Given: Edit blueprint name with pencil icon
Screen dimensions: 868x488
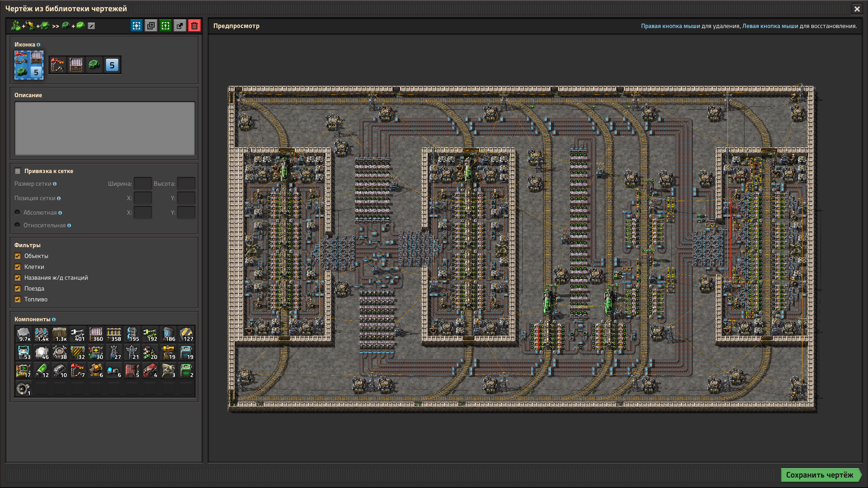Looking at the screenshot, I should [x=91, y=26].
